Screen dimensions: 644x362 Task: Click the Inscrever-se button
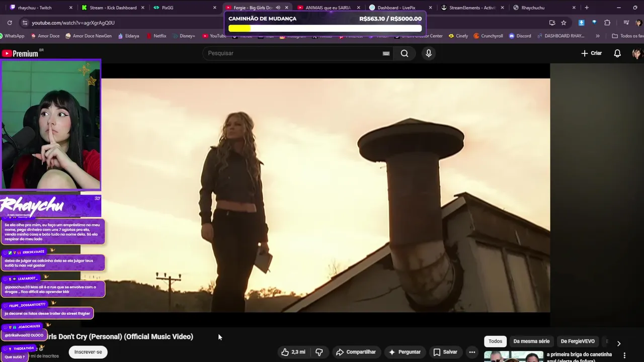coord(88,352)
